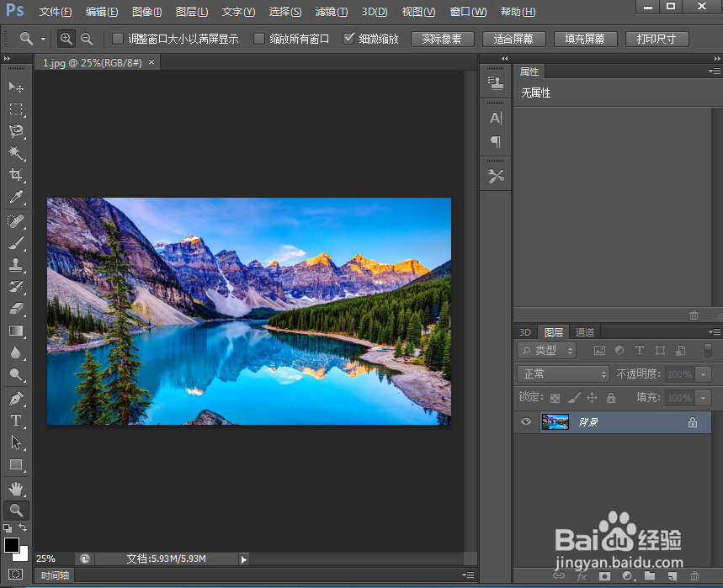Open the Character panel icon

496,119
